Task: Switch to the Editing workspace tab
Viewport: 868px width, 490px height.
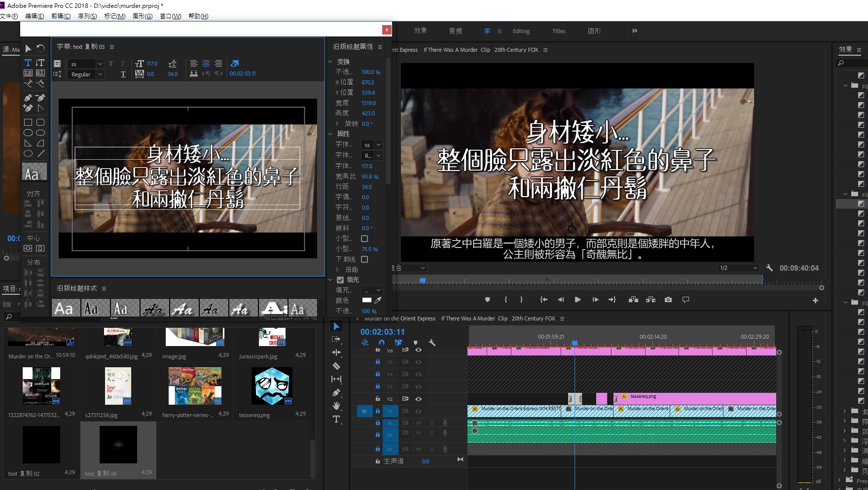Action: (521, 31)
